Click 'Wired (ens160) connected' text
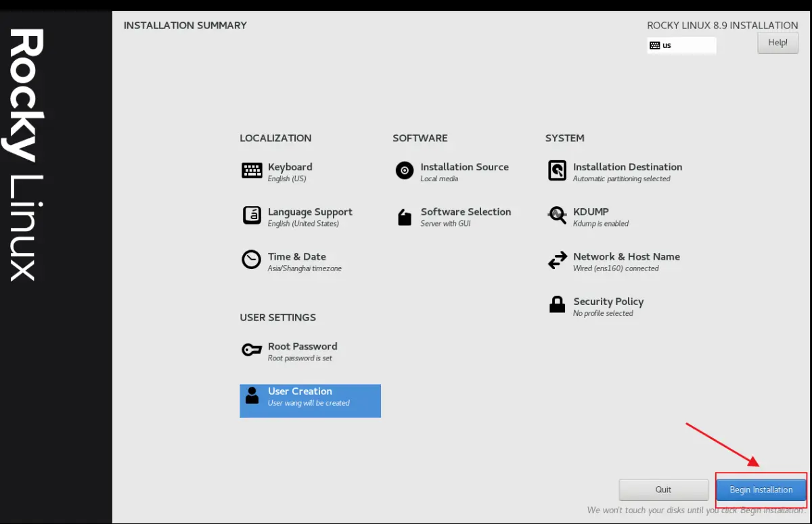The width and height of the screenshot is (812, 524). pyautogui.click(x=616, y=268)
